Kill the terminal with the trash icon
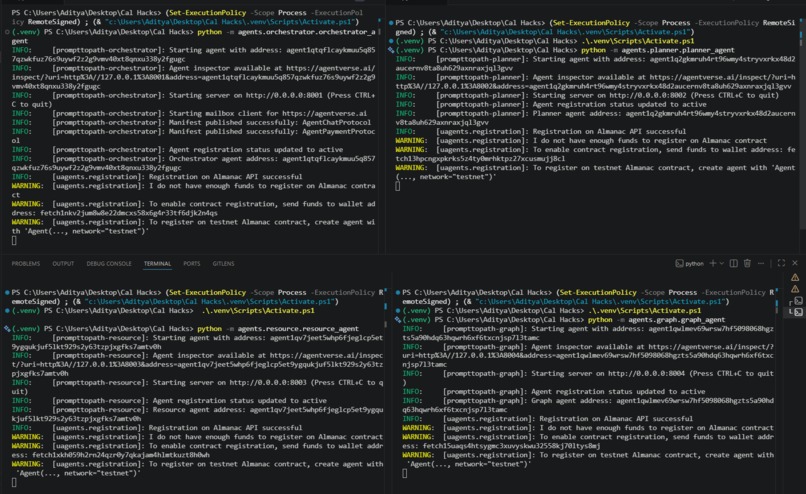Image resolution: width=806 pixels, height=494 pixels. pyautogui.click(x=747, y=263)
